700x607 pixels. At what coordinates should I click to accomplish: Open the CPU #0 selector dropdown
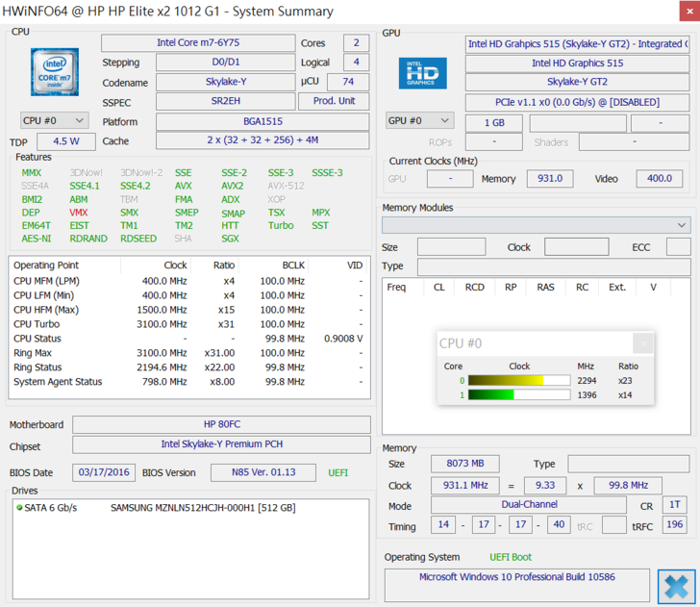coord(55,120)
